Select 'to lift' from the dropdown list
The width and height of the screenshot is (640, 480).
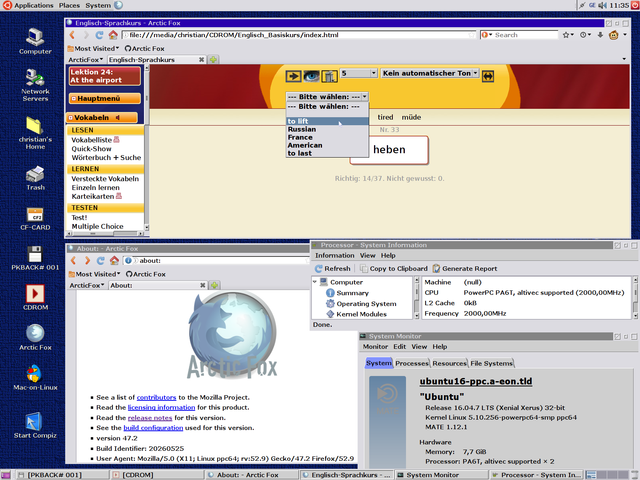[x=327, y=121]
